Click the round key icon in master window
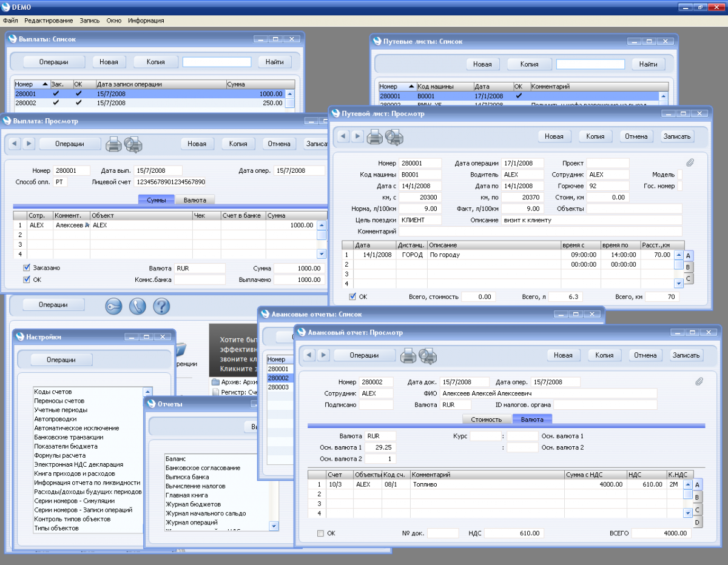 114,306
